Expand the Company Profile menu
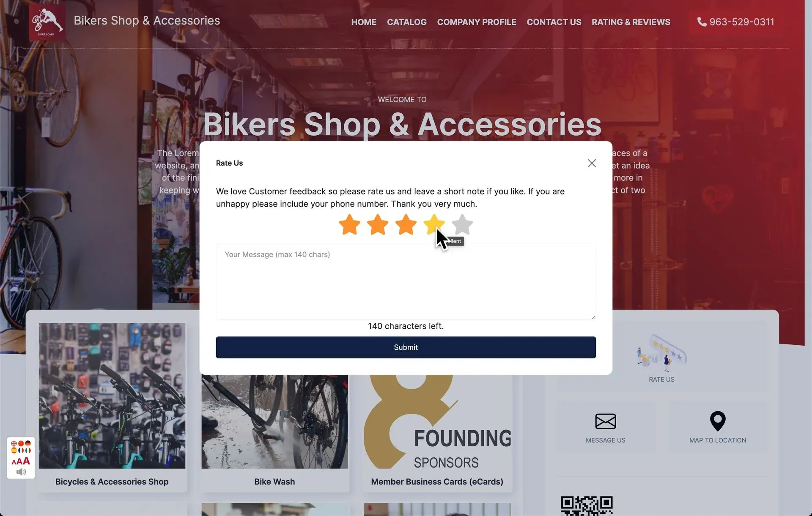Viewport: 812px width, 516px height. pyautogui.click(x=477, y=22)
